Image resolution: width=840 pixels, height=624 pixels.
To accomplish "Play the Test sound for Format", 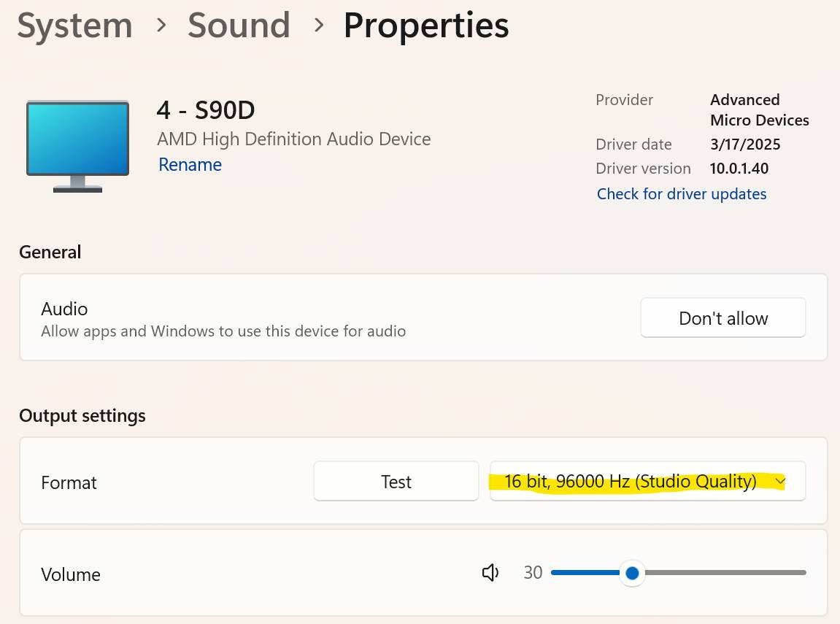I will click(x=396, y=481).
